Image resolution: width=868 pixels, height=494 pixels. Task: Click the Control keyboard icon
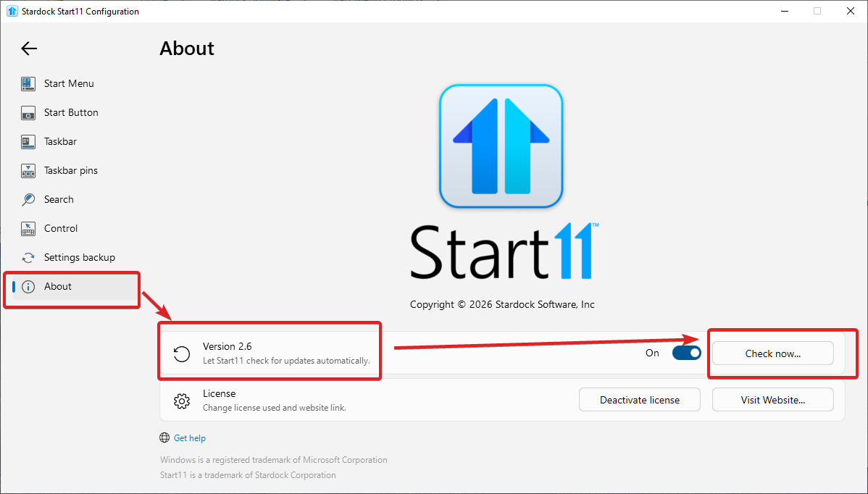28,229
